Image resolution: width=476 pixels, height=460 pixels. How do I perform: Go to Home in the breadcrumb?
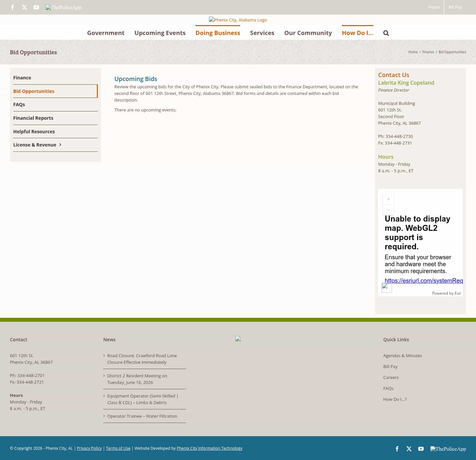tap(413, 52)
